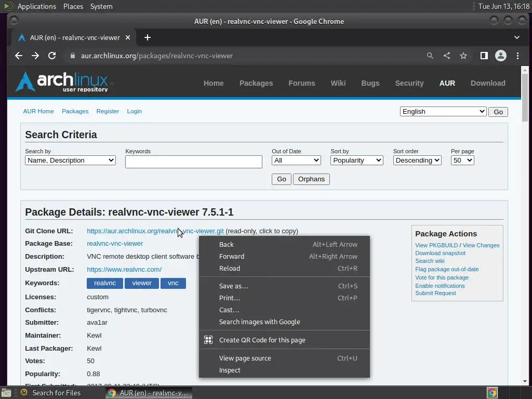Select Forward in the context menu

click(x=284, y=256)
